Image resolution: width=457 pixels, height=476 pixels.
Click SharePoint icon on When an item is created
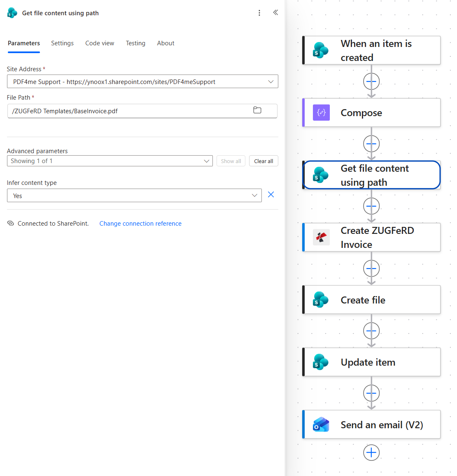(320, 50)
